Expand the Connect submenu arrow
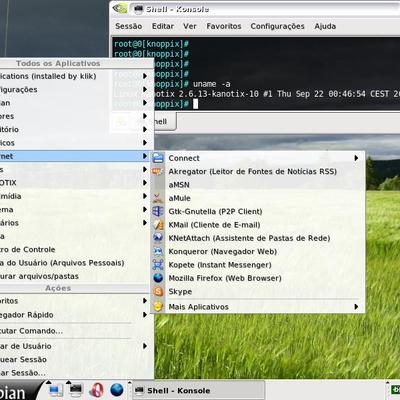 point(356,158)
